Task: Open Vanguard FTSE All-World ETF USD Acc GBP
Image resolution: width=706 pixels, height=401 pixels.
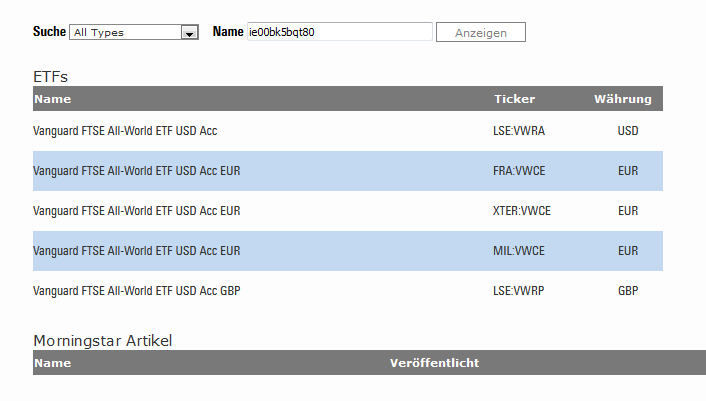Action: click(x=136, y=291)
